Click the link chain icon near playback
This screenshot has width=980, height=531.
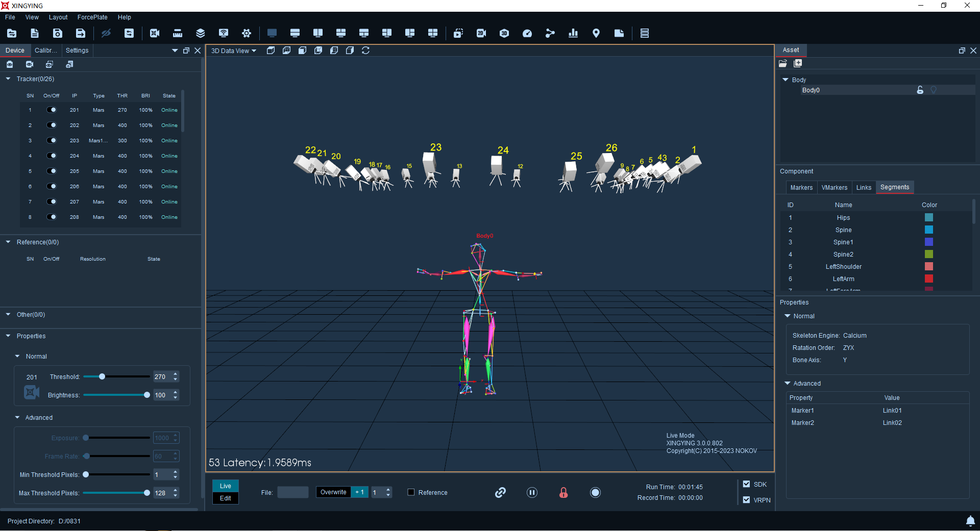500,492
